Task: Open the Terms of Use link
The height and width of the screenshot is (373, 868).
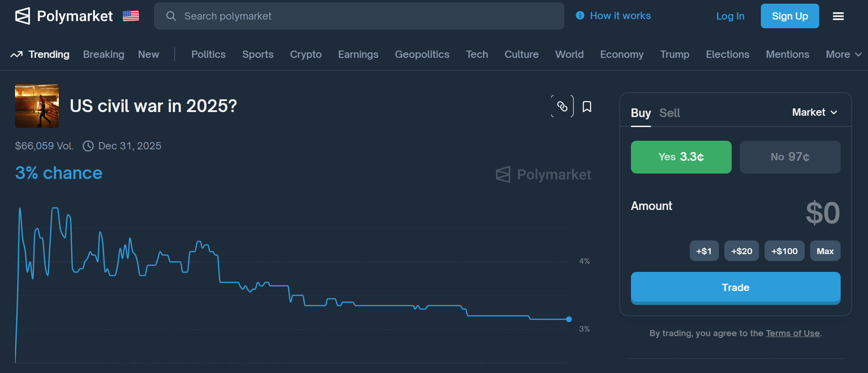Action: (792, 333)
